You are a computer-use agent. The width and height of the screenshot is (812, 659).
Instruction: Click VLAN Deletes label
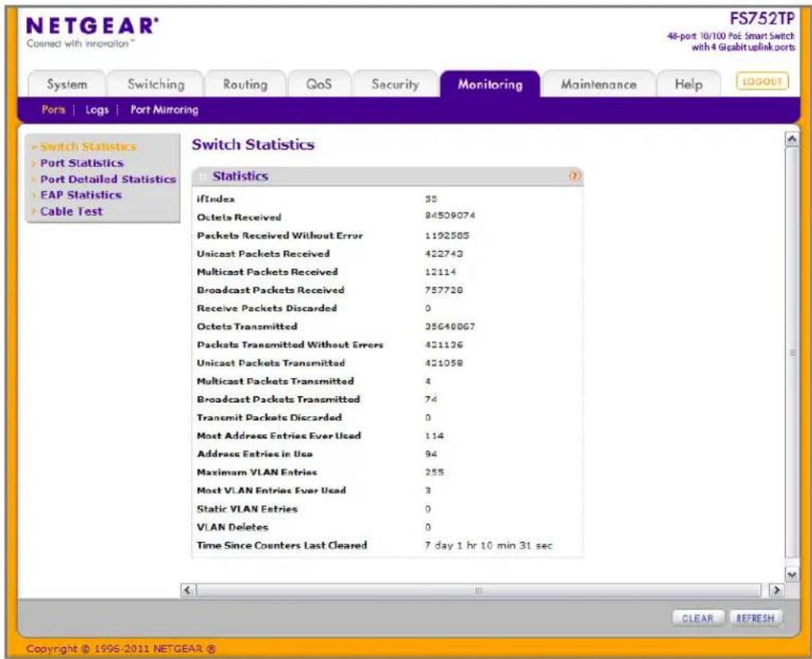point(232,527)
